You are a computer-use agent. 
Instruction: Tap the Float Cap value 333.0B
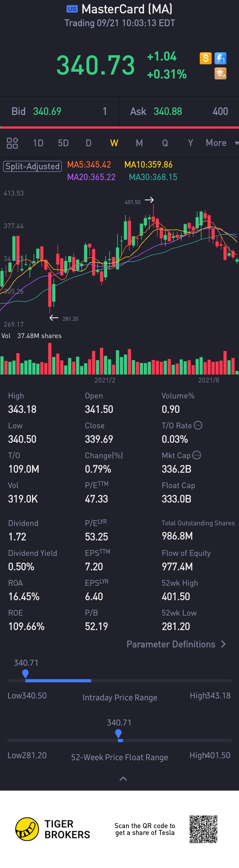[x=177, y=499]
